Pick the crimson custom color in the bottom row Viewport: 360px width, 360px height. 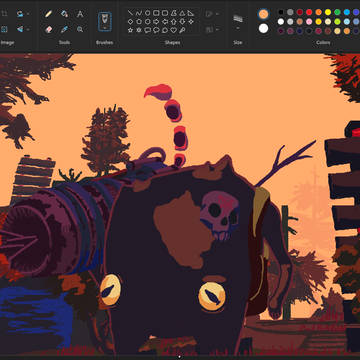pyautogui.click(x=319, y=31)
